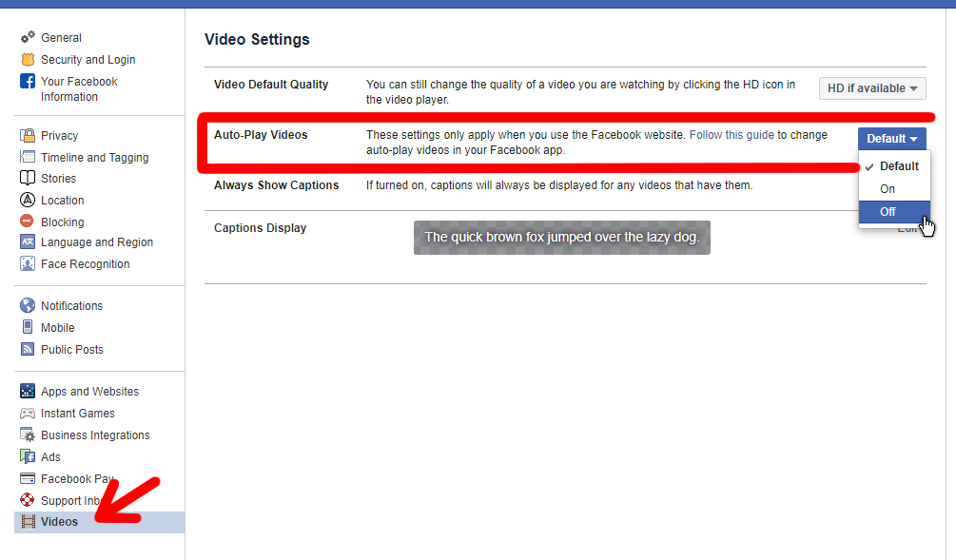The width and height of the screenshot is (956, 560).
Task: Select Default in the auto-play menu
Action: tap(894, 166)
